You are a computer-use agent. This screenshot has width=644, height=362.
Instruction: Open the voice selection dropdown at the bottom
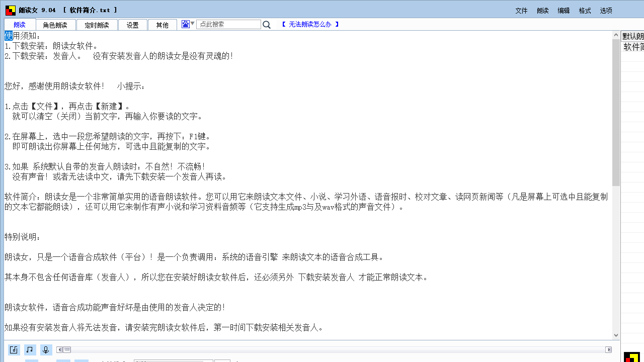pos(174,360)
